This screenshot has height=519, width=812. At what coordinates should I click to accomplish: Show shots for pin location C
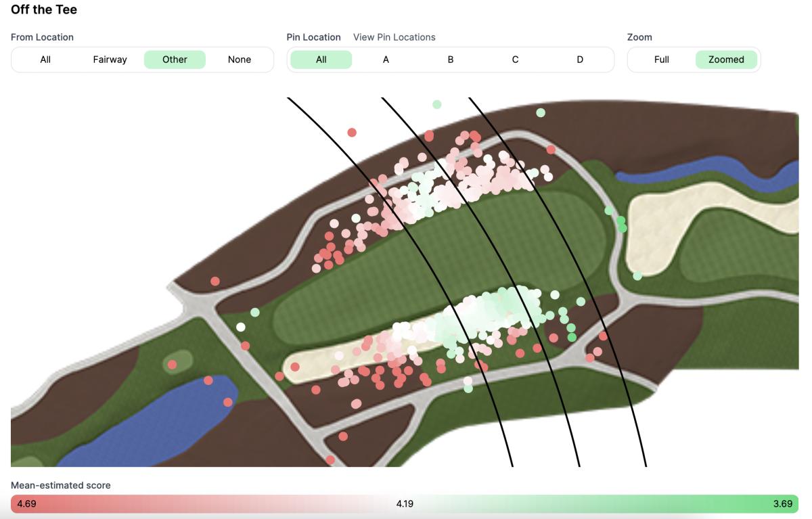(515, 60)
